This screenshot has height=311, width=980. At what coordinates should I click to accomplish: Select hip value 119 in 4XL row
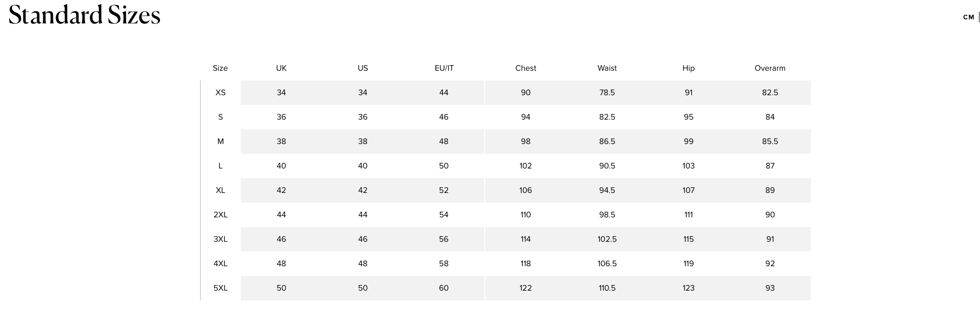click(x=688, y=264)
